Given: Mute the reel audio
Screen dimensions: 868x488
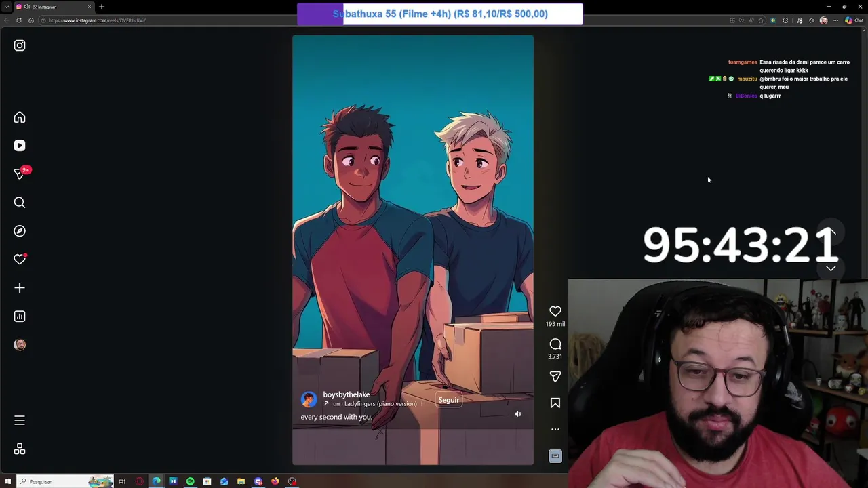Looking at the screenshot, I should [x=518, y=414].
